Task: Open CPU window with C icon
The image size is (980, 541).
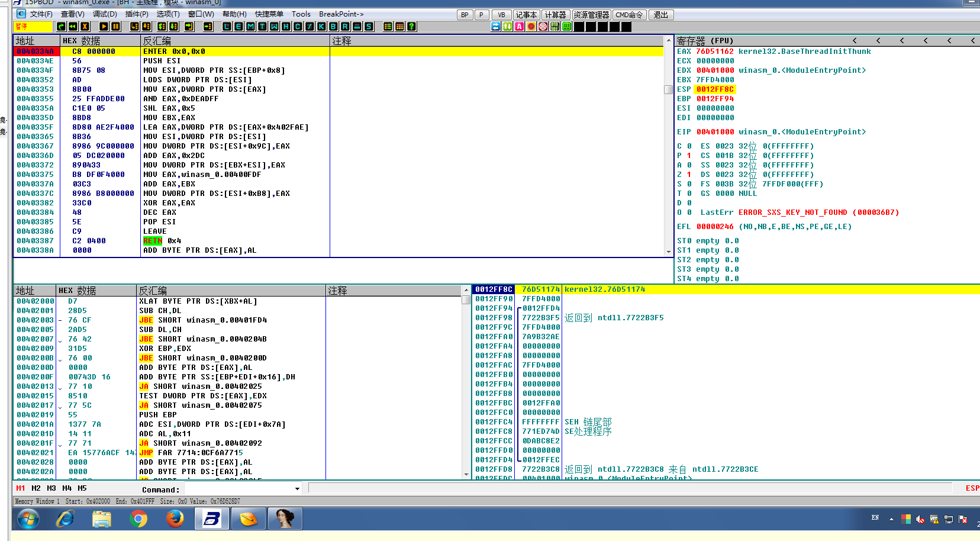Action: [x=298, y=27]
